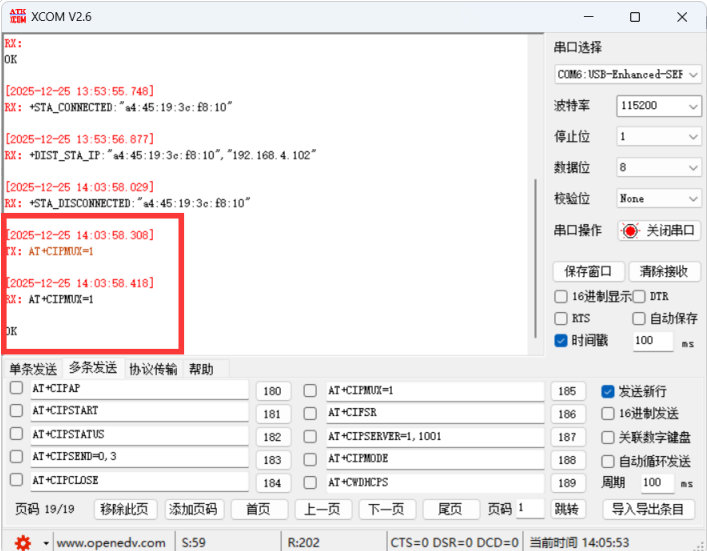
Task: Click send button 180
Action: tap(273, 391)
